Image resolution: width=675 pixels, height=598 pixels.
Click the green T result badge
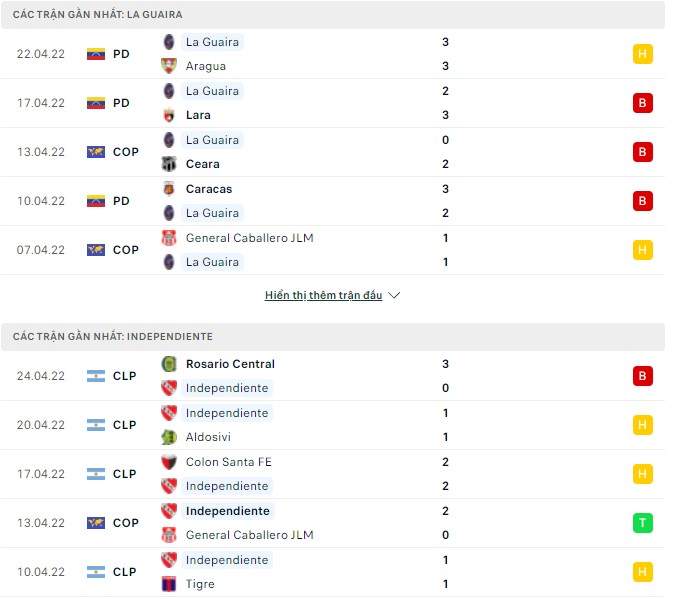[643, 523]
